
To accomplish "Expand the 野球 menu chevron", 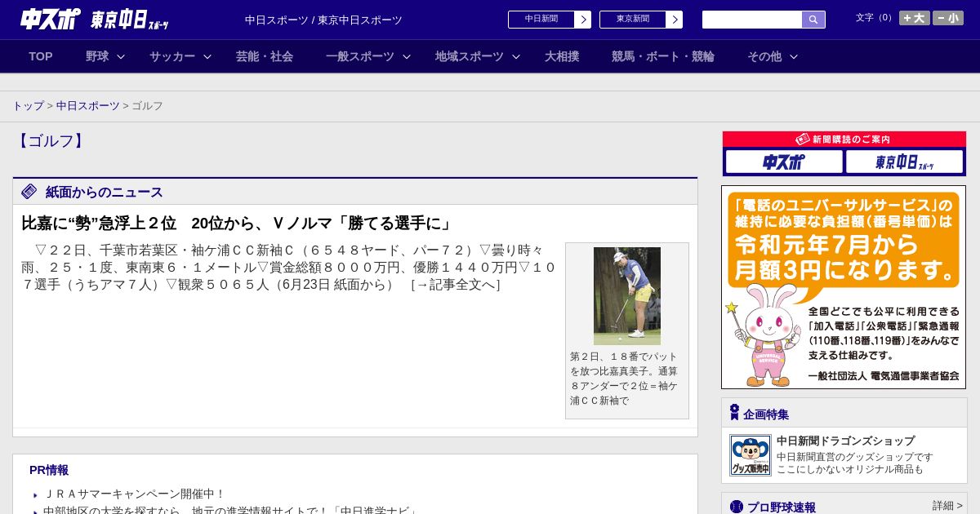I will [121, 57].
